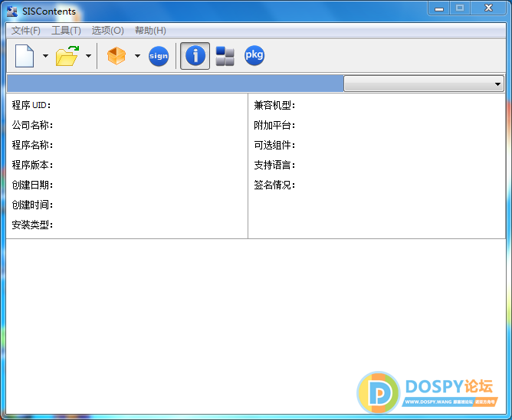Click the 安装类型: label
The height and width of the screenshot is (420, 512).
click(x=32, y=225)
